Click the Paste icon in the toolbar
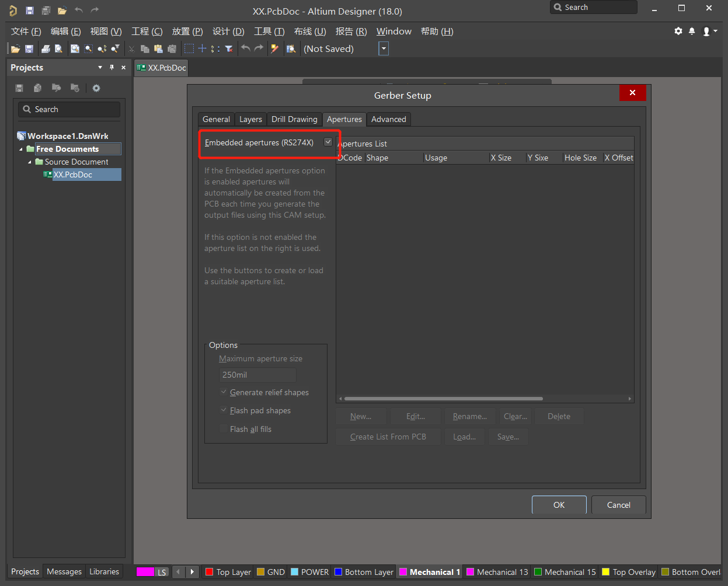Viewport: 728px width, 586px height. click(x=158, y=49)
